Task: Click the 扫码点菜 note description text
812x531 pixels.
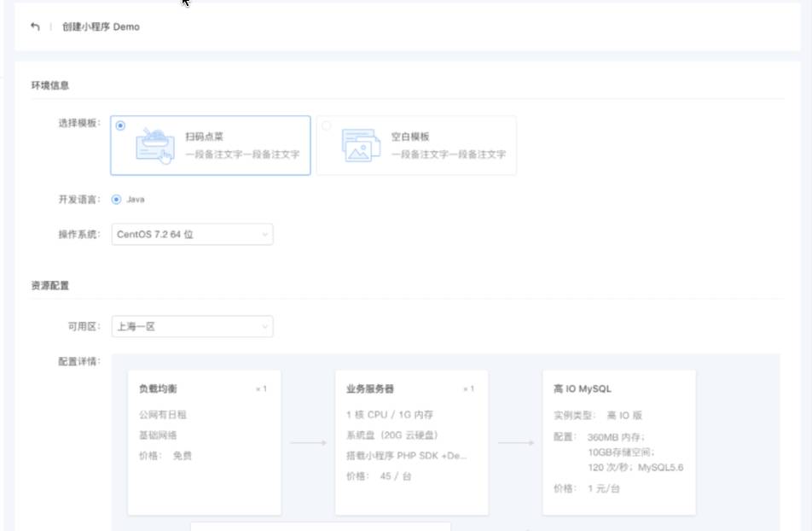Action: [x=242, y=155]
